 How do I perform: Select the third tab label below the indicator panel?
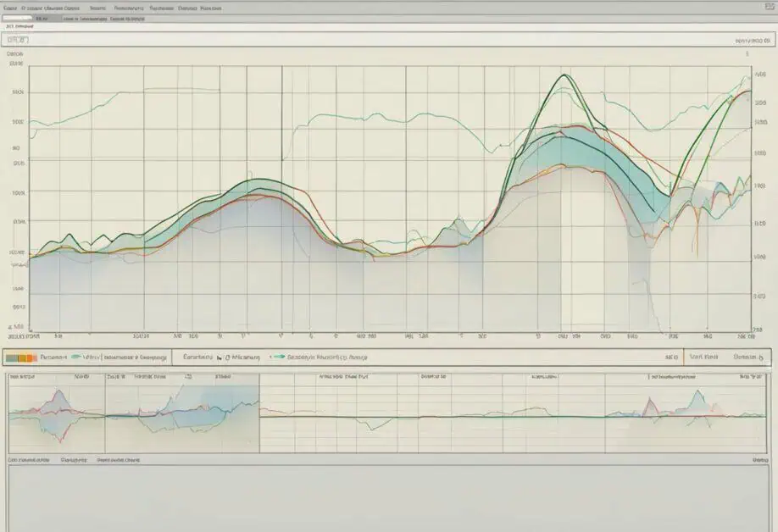pos(118,460)
